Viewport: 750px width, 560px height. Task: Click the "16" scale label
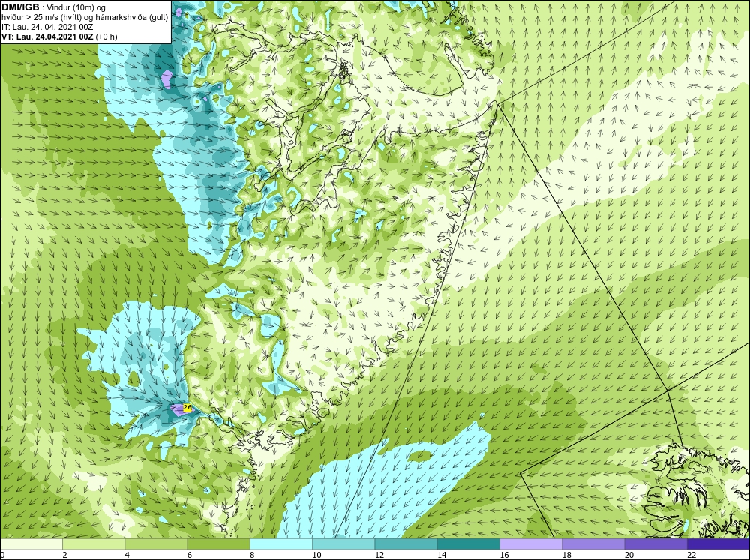pos(504,555)
